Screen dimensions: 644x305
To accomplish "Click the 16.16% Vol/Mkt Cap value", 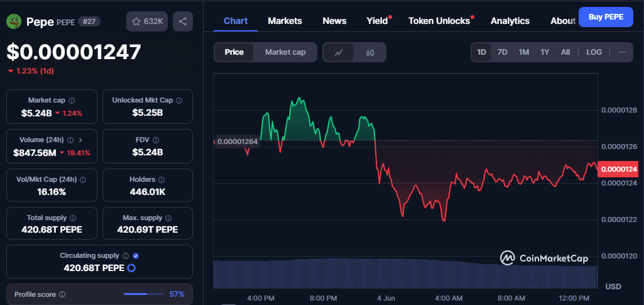I will (52, 192).
